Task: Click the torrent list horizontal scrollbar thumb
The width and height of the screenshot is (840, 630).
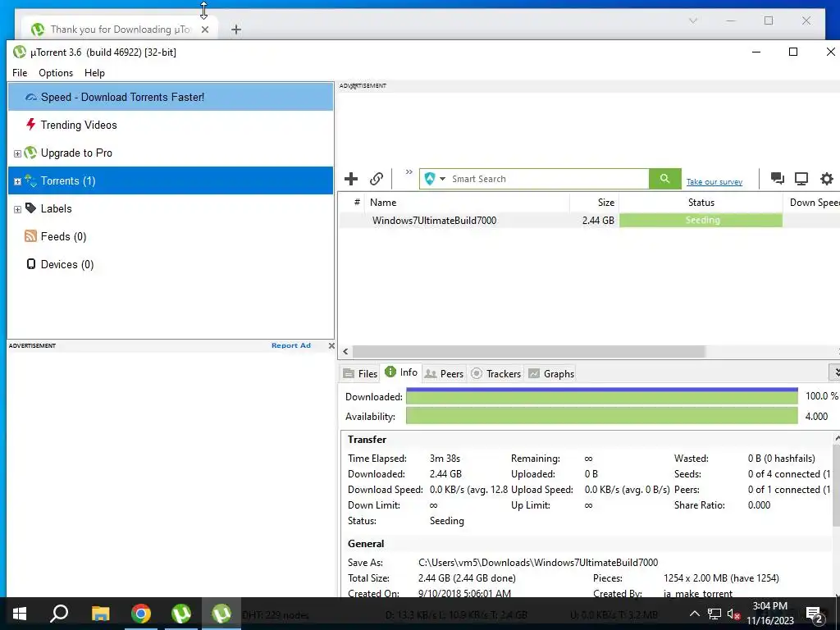Action: click(x=528, y=351)
